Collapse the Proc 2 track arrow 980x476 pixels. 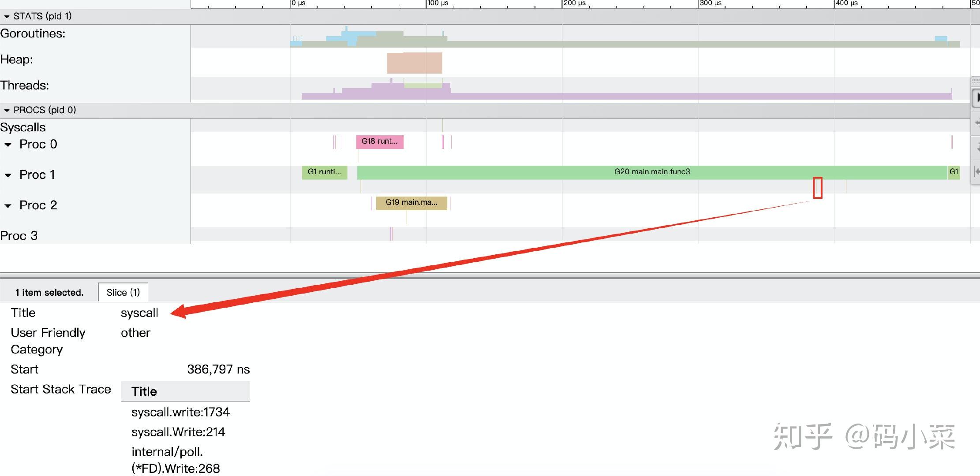[x=8, y=205]
